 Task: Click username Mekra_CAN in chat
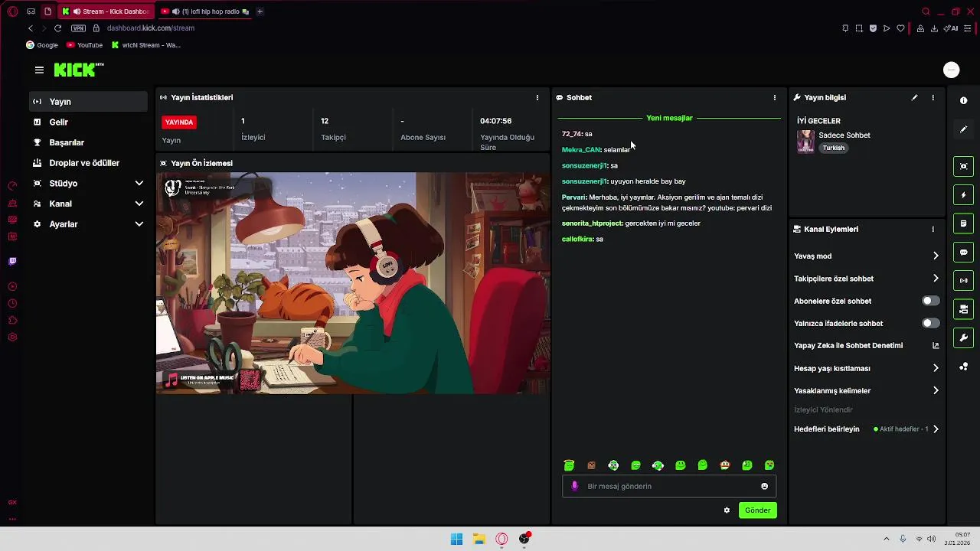point(581,150)
